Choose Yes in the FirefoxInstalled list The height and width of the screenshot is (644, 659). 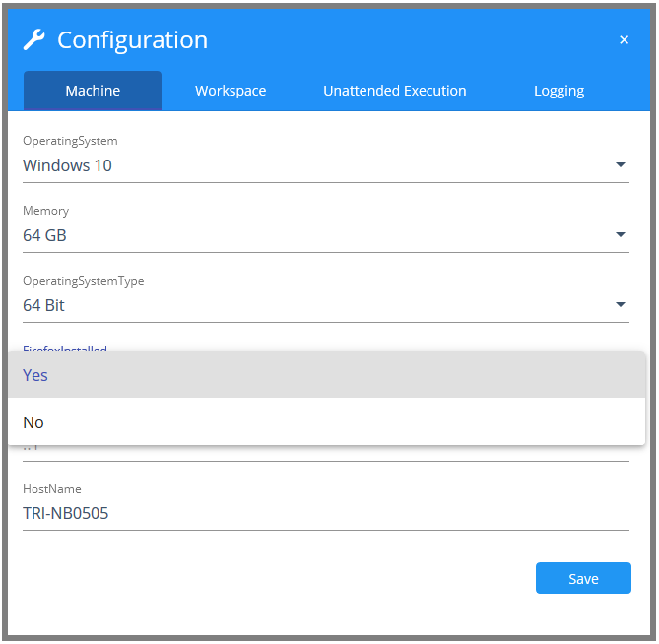click(35, 375)
